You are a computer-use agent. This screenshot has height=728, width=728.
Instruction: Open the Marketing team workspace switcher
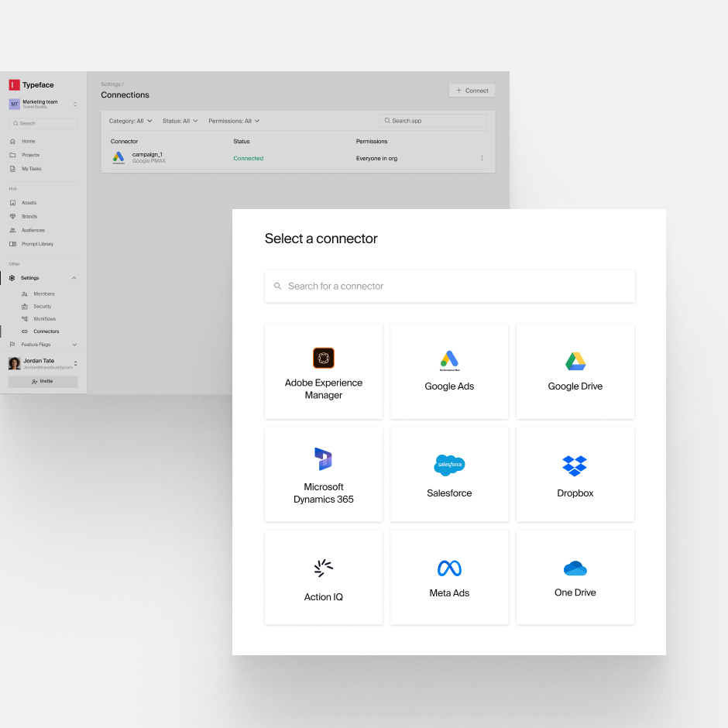[x=43, y=104]
